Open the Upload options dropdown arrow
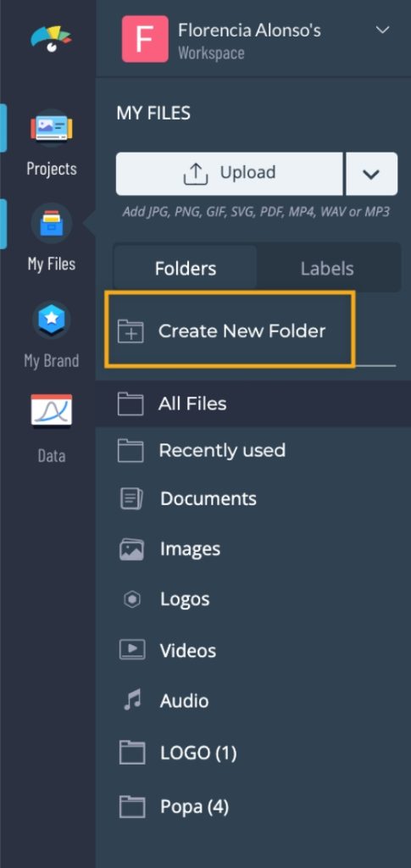The height and width of the screenshot is (868, 411). point(372,174)
